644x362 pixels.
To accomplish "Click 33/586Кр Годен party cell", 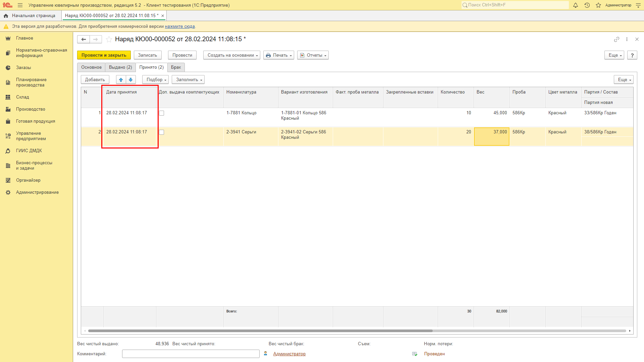I will click(607, 113).
